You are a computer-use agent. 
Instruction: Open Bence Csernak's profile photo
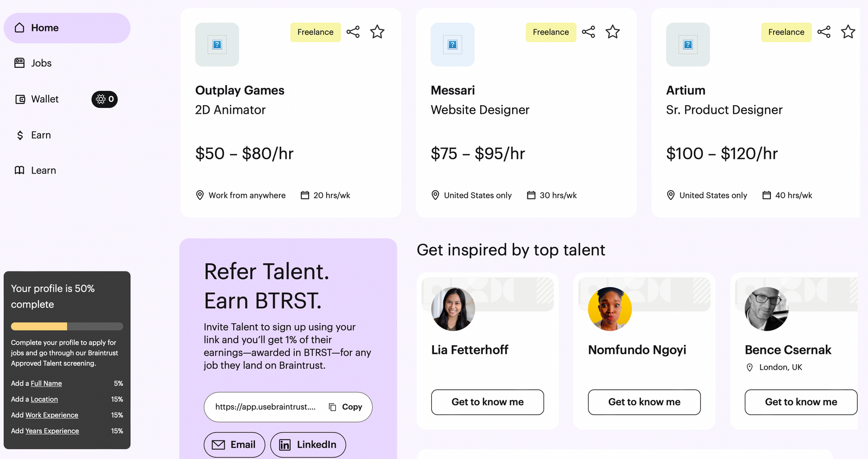[767, 309]
